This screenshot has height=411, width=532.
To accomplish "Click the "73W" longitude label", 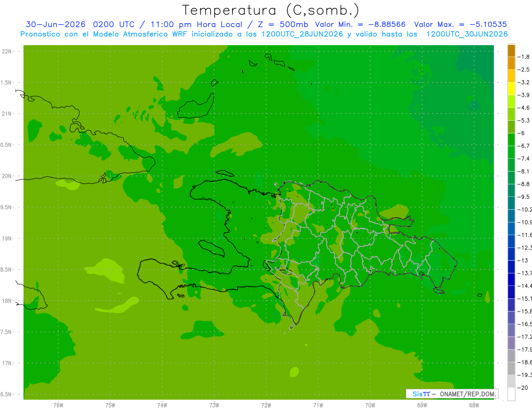I will [x=214, y=405].
